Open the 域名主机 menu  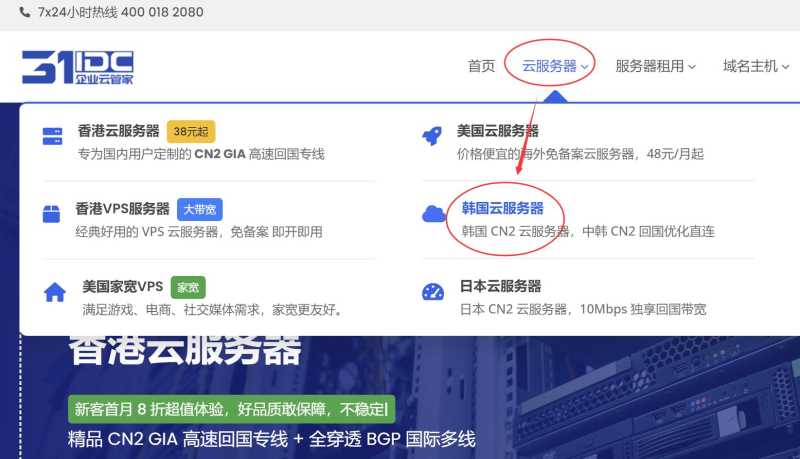[750, 66]
